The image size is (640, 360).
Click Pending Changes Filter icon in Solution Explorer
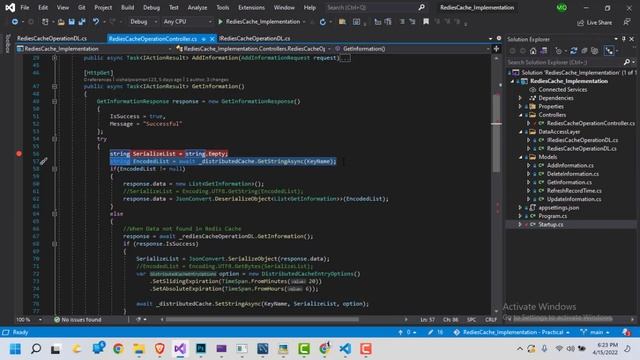tap(558, 51)
